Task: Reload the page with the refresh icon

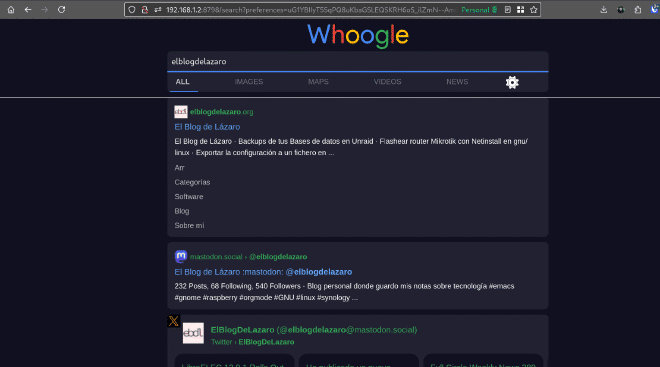Action: pyautogui.click(x=61, y=10)
